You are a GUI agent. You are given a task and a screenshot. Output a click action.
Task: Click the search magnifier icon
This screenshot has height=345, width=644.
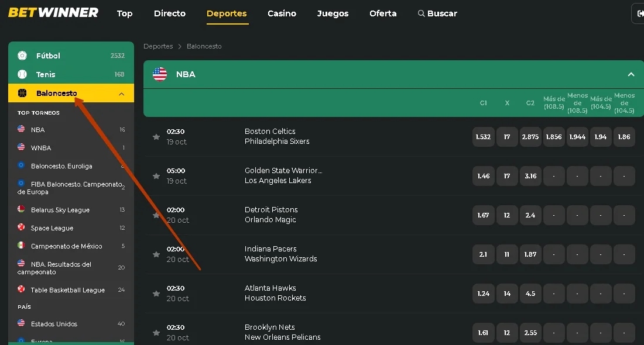[421, 13]
